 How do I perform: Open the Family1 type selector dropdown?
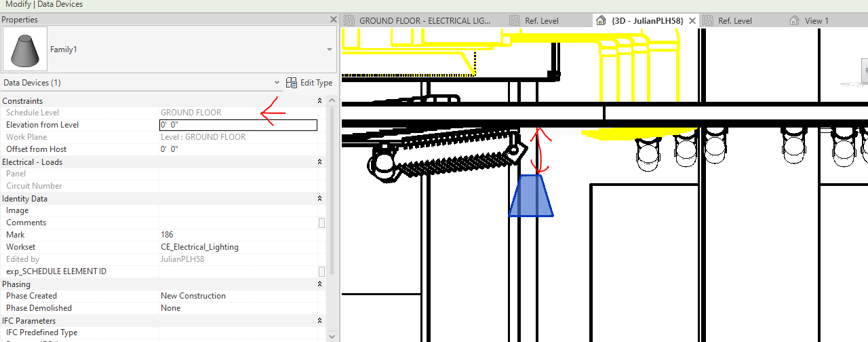pyautogui.click(x=330, y=50)
